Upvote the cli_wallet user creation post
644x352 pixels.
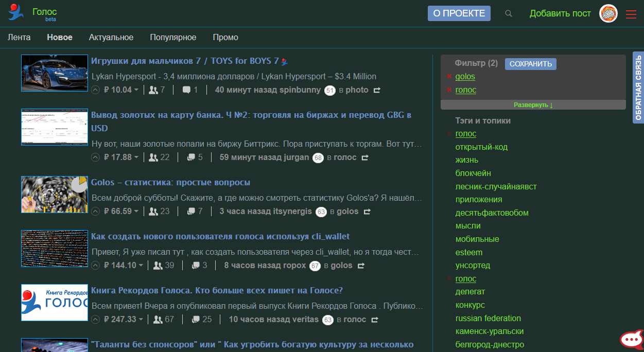(x=95, y=266)
